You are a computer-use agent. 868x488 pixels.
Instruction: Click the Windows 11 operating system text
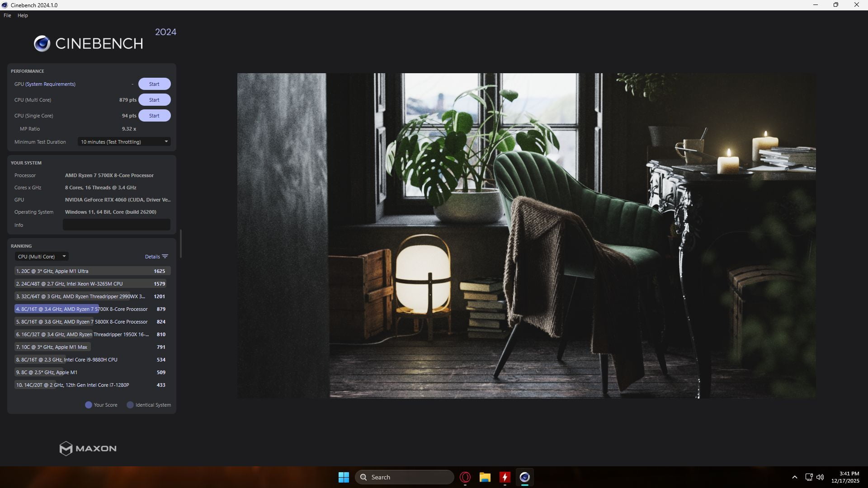(111, 212)
